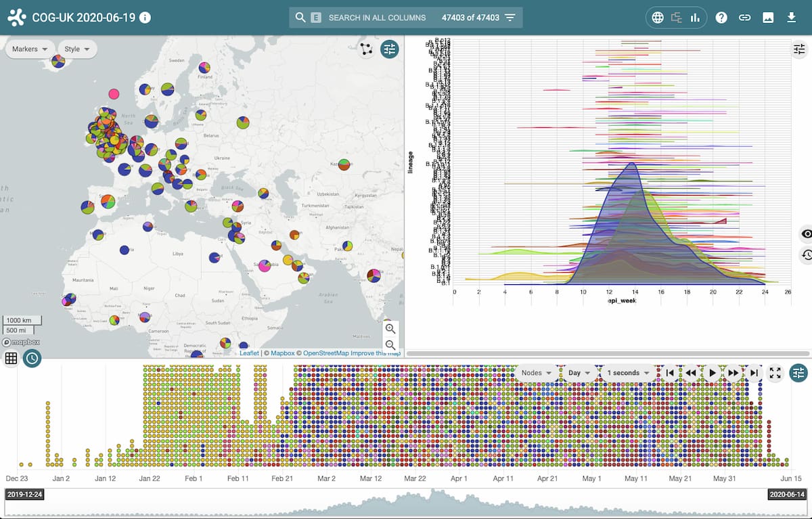Image resolution: width=812 pixels, height=519 pixels.
Task: Zoom in on the map
Action: coord(390,330)
